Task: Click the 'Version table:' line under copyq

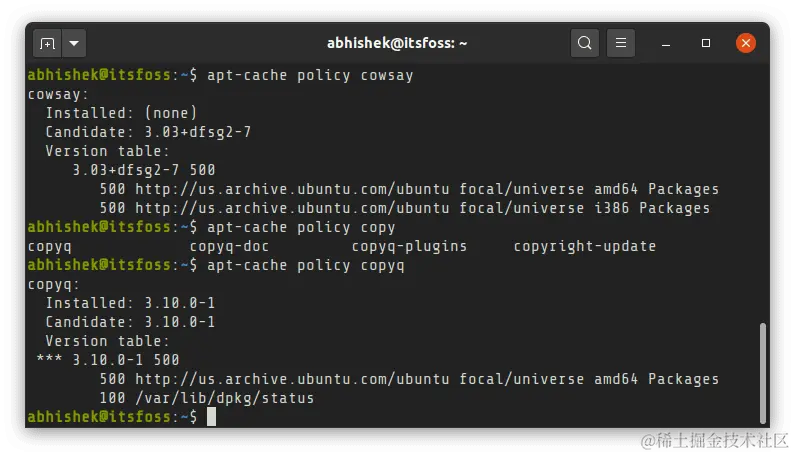Action: pos(107,341)
